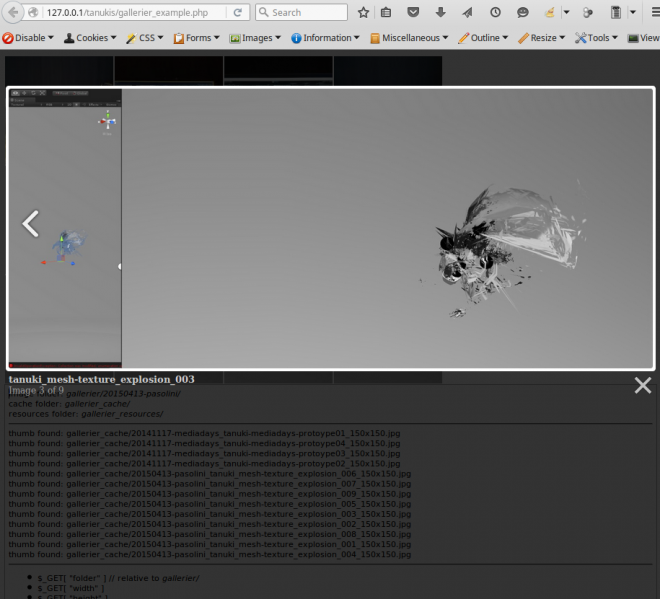Image resolution: width=660 pixels, height=599 pixels.
Task: Close the lightbox with the X
Action: 642,385
